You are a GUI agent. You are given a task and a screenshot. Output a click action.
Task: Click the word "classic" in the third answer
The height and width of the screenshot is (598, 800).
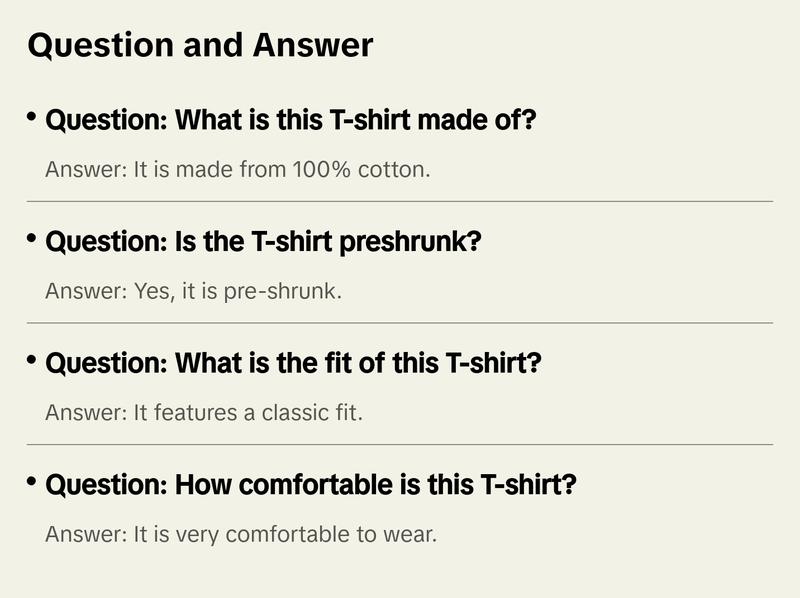(x=285, y=412)
